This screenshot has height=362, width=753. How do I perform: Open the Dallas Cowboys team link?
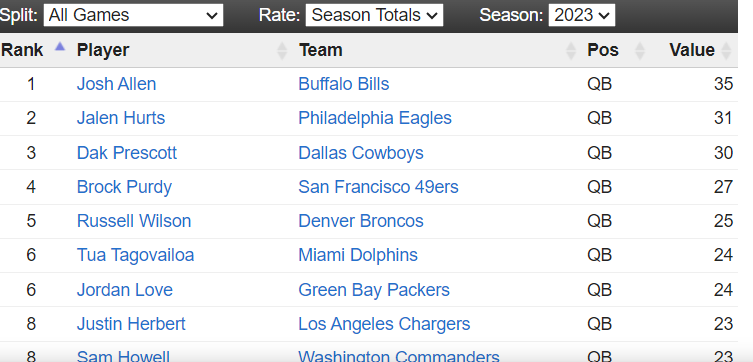click(361, 153)
